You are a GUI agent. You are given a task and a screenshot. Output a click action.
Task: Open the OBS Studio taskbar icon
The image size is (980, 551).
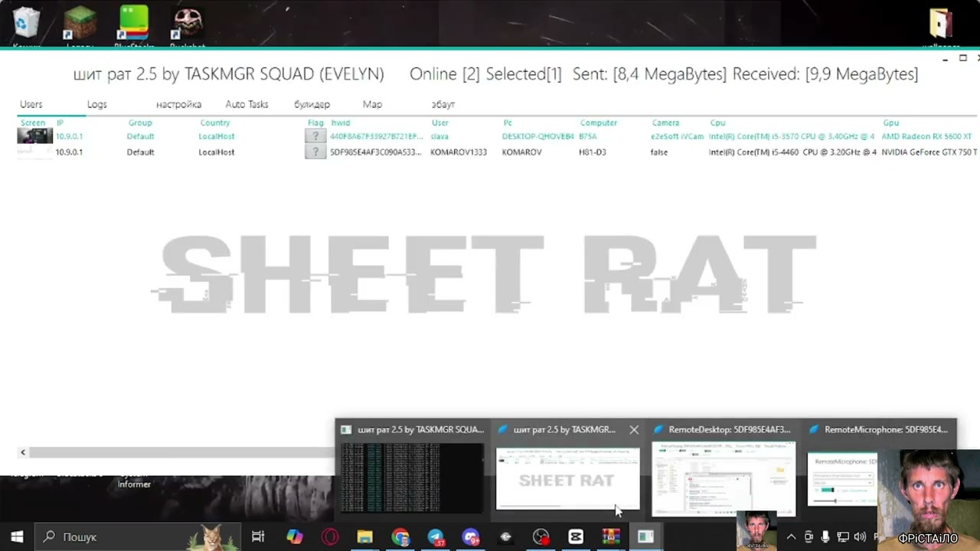click(541, 537)
